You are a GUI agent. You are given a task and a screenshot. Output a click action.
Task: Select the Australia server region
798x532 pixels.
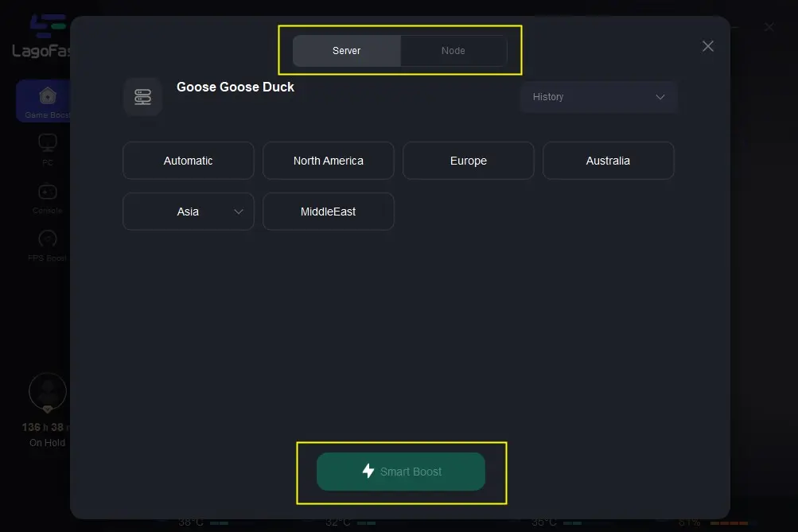pyautogui.click(x=609, y=161)
